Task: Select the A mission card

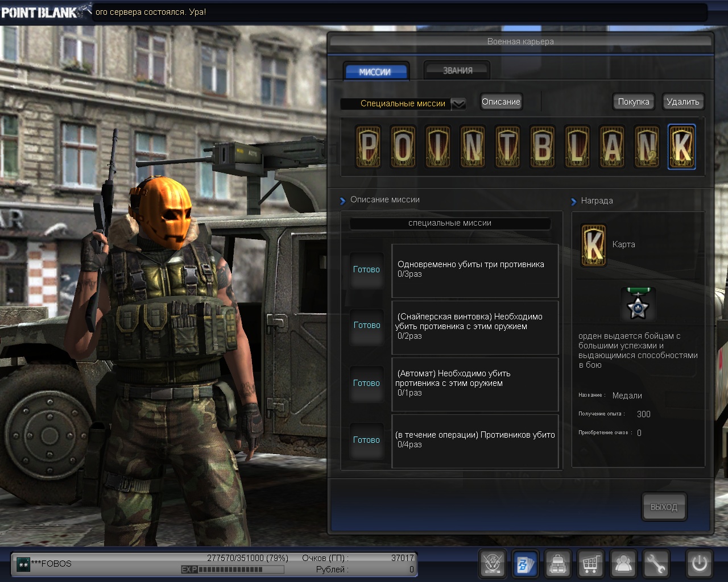Action: click(x=612, y=147)
